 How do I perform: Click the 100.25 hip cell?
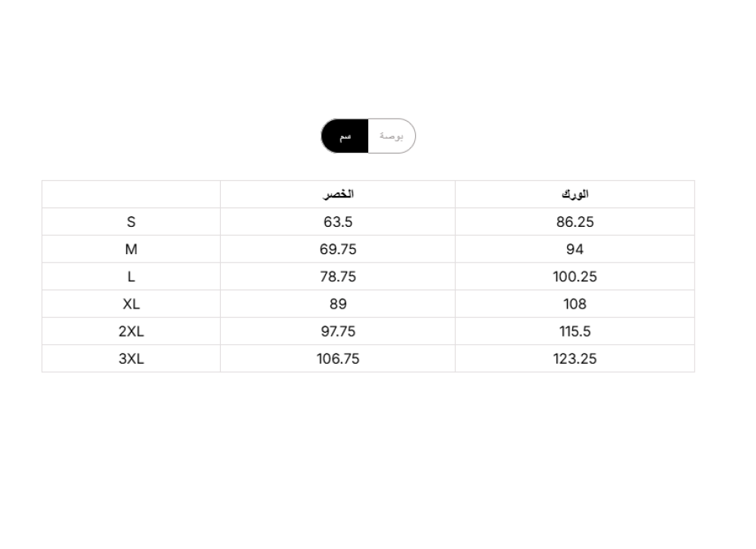coord(575,277)
